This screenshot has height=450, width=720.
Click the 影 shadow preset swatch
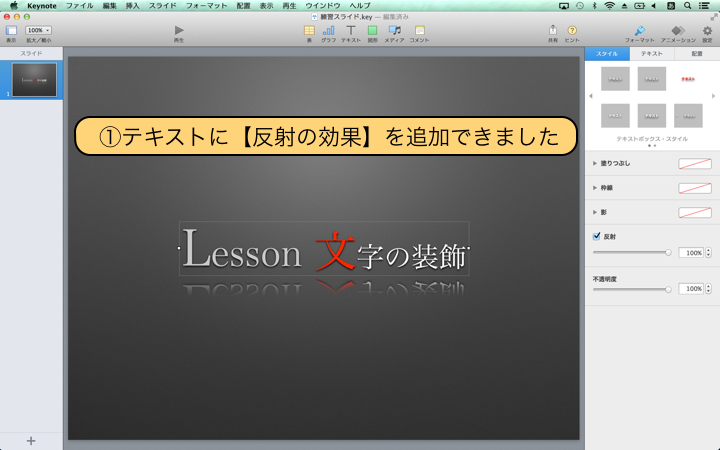[695, 212]
